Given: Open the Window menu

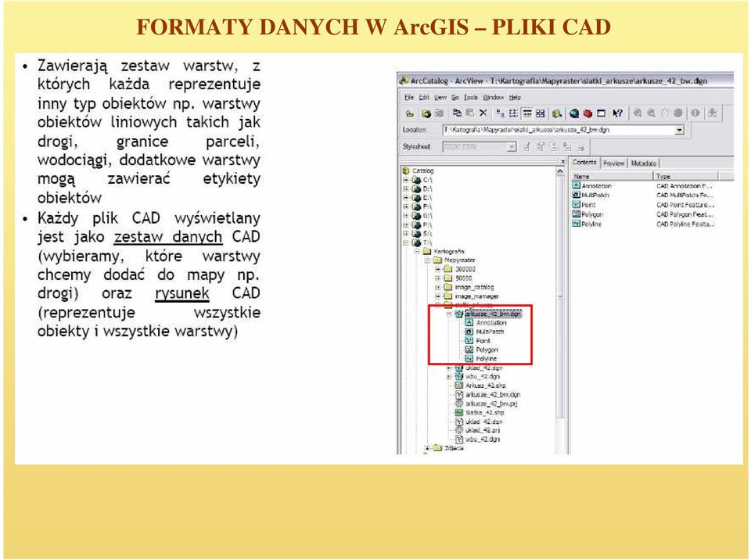Looking at the screenshot, I should click(494, 97).
